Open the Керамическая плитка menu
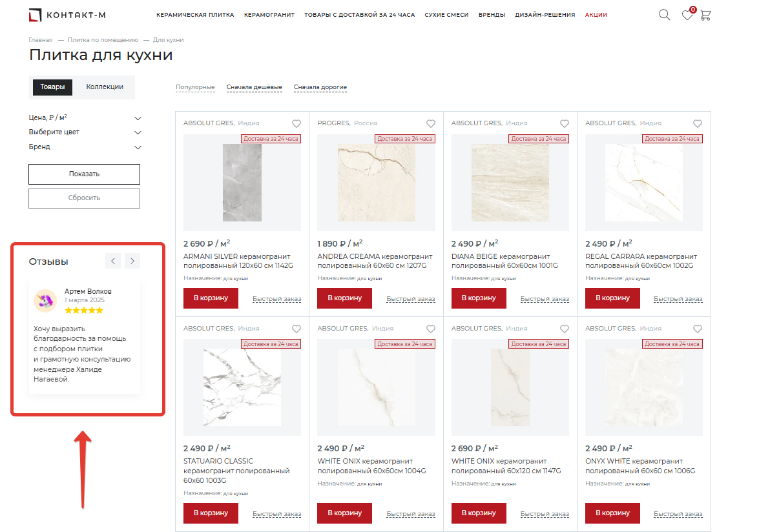The width and height of the screenshot is (759, 532). [195, 15]
